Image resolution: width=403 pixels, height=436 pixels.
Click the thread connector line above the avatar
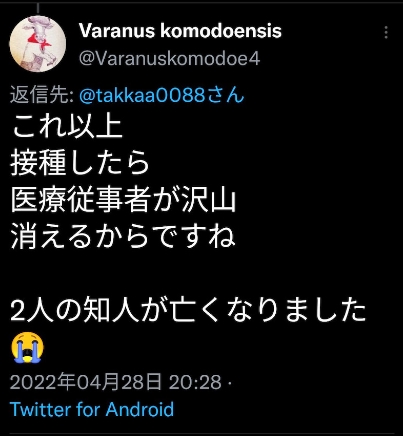tap(38, 8)
